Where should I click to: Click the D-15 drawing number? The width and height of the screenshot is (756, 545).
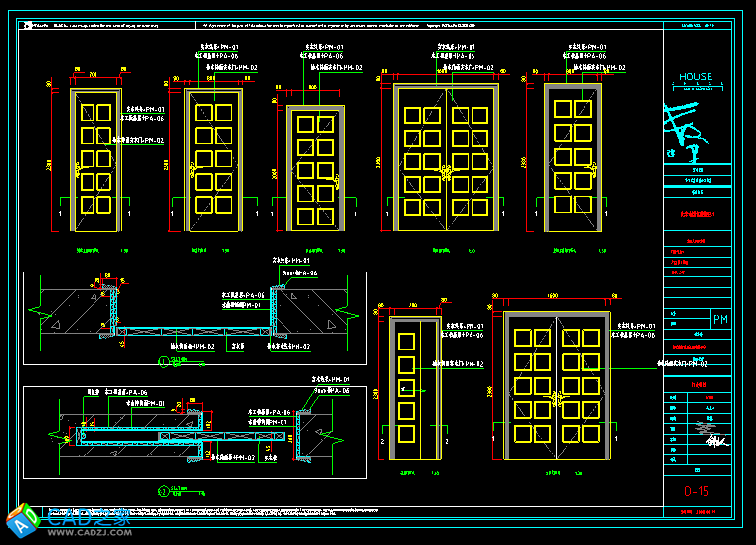click(x=696, y=491)
